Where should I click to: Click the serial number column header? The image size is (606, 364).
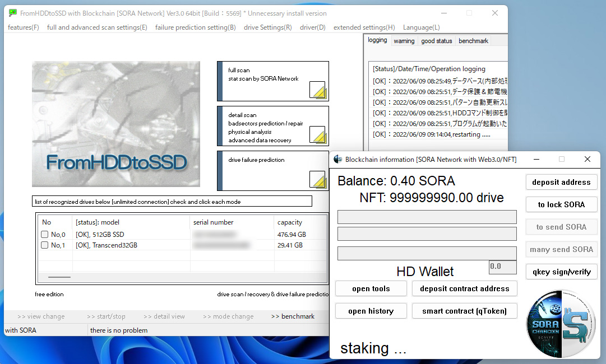click(232, 222)
